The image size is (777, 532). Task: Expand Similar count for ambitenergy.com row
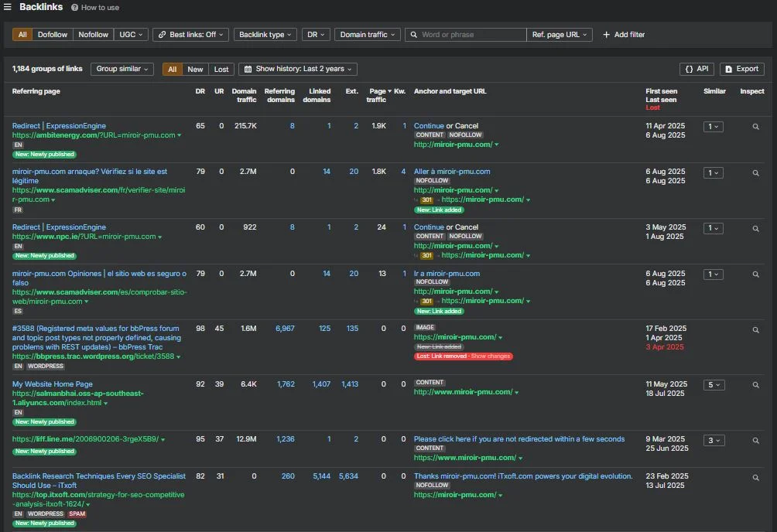click(713, 127)
